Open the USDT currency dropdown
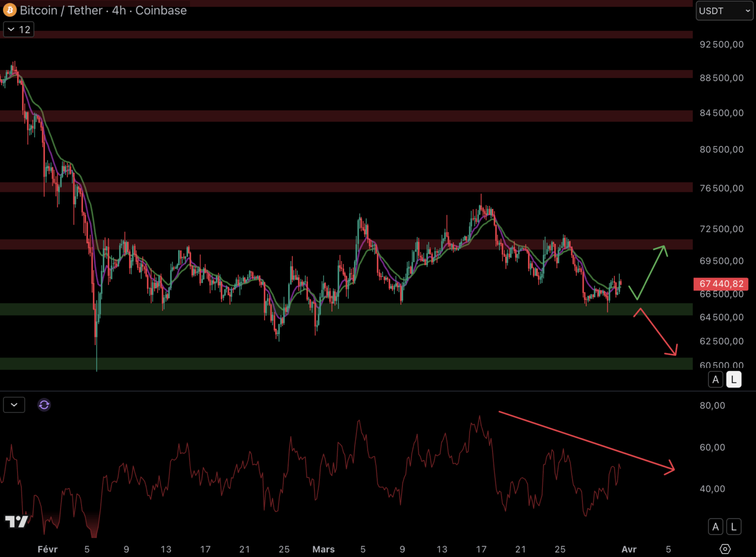Viewport: 756px width, 557px height. pyautogui.click(x=724, y=11)
